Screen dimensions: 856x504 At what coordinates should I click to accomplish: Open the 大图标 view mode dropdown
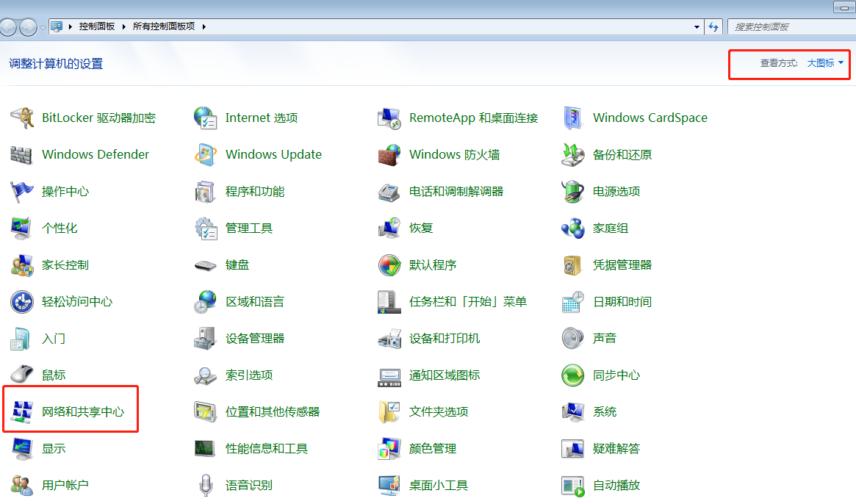[823, 63]
